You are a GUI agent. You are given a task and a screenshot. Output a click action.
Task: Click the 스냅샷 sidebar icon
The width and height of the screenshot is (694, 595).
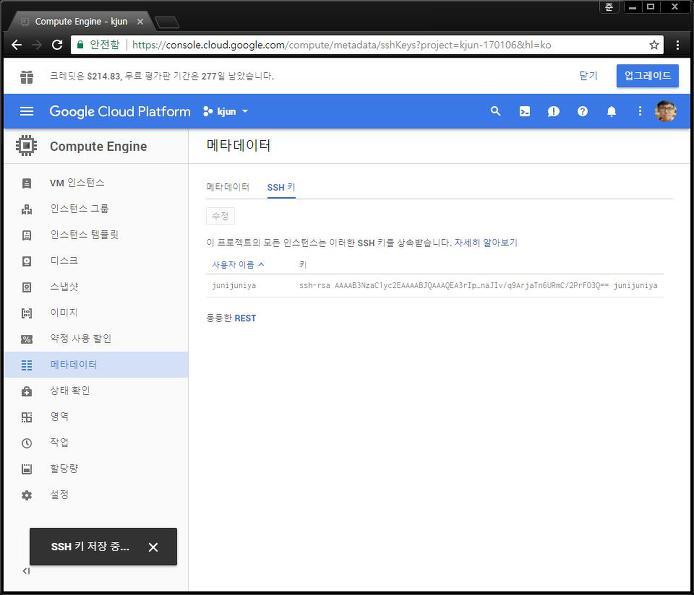(x=27, y=287)
